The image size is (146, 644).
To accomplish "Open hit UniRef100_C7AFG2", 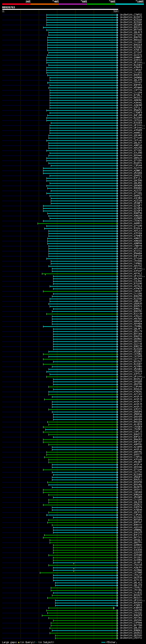I will pos(131,15).
